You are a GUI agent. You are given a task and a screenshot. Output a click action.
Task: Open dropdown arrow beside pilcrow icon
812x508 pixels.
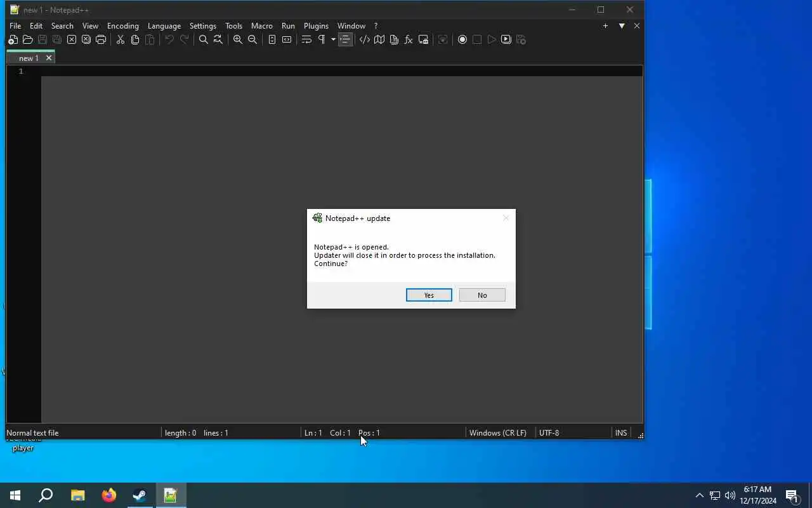tap(332, 39)
